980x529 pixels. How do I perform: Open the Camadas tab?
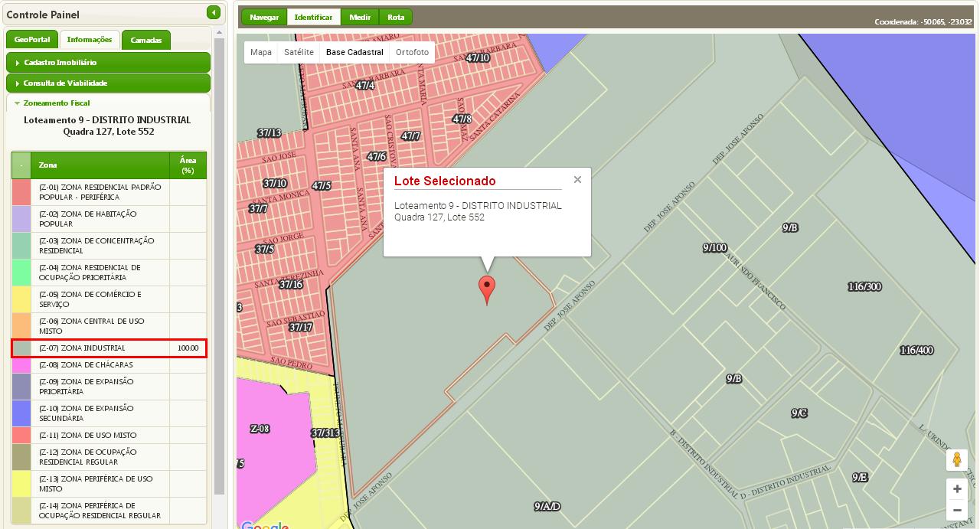(145, 40)
